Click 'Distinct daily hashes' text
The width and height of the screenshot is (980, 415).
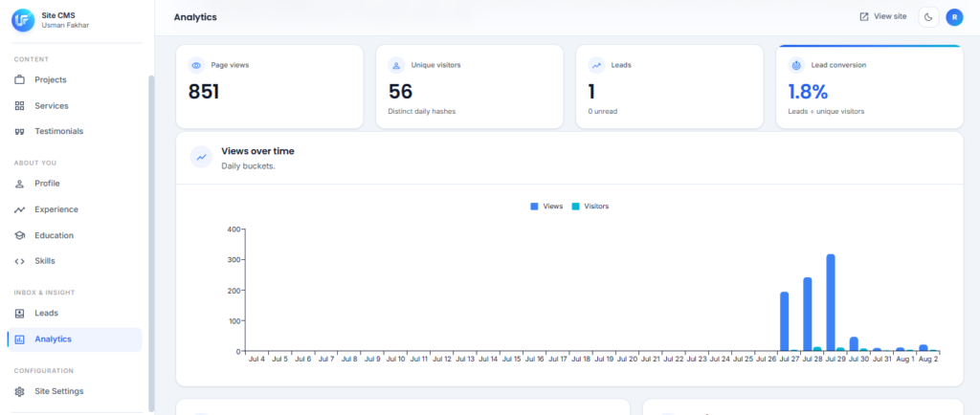coord(422,112)
